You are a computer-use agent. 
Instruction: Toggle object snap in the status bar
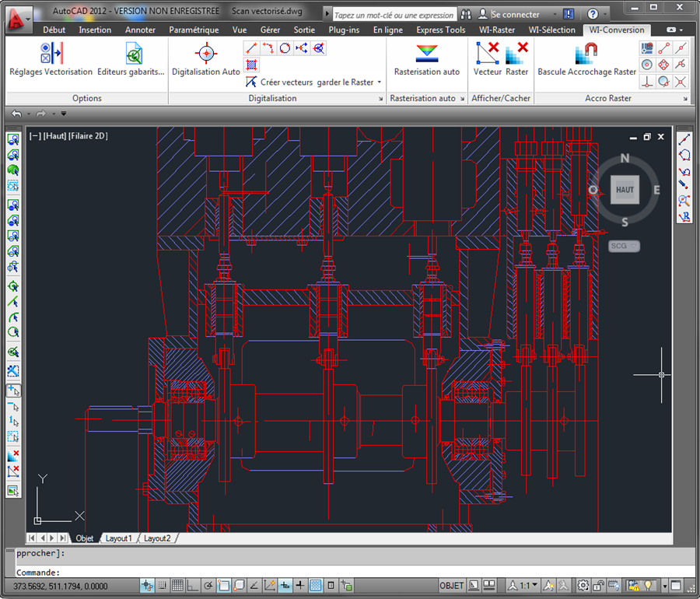(224, 585)
